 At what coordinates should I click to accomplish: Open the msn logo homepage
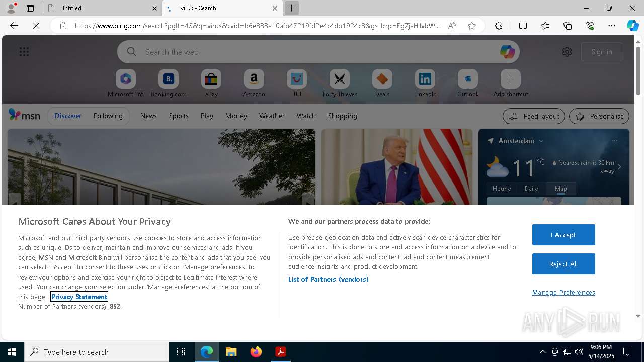[x=24, y=115]
